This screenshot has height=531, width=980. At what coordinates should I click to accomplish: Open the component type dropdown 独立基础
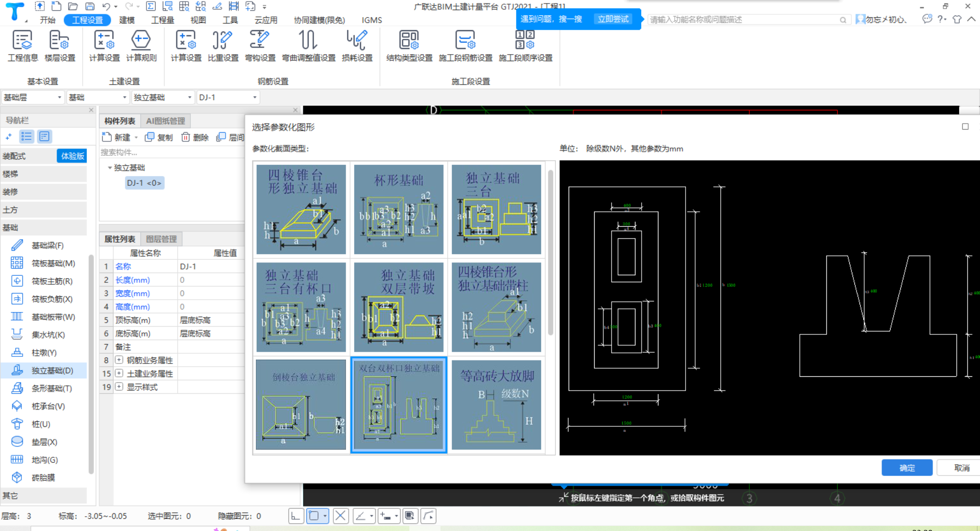pos(163,98)
